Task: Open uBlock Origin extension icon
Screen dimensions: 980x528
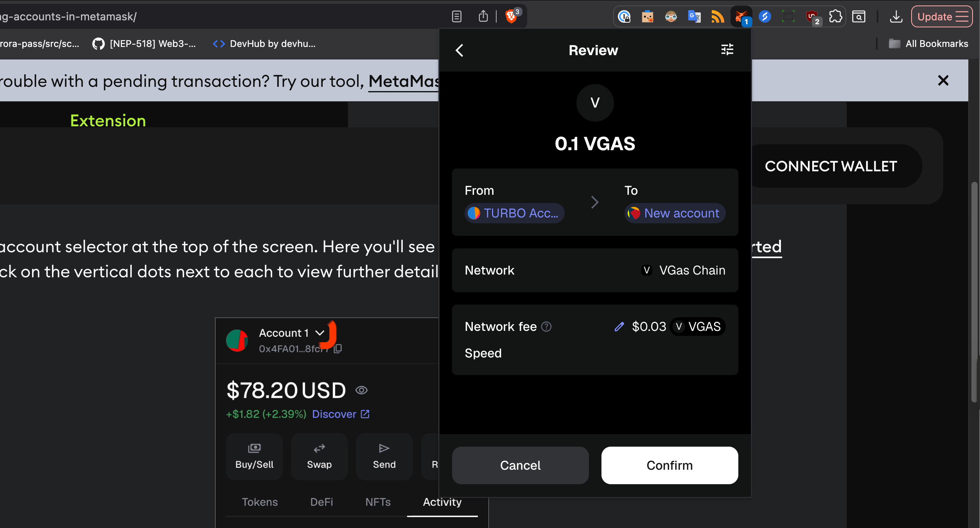Action: click(812, 17)
